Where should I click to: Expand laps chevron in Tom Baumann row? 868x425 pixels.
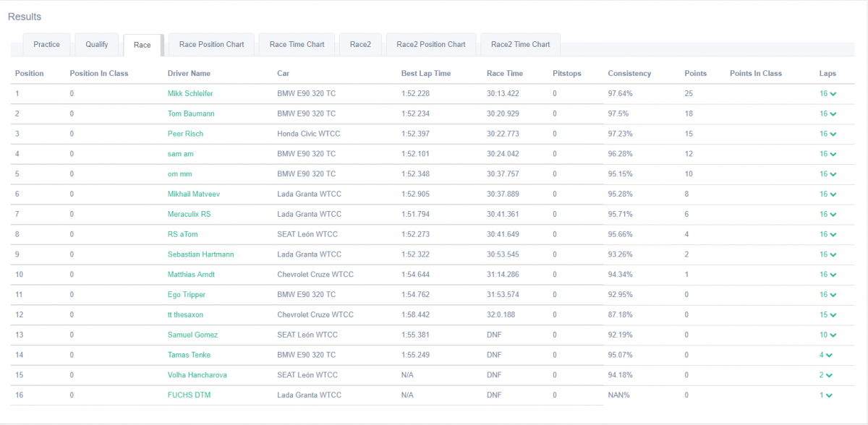click(x=827, y=114)
